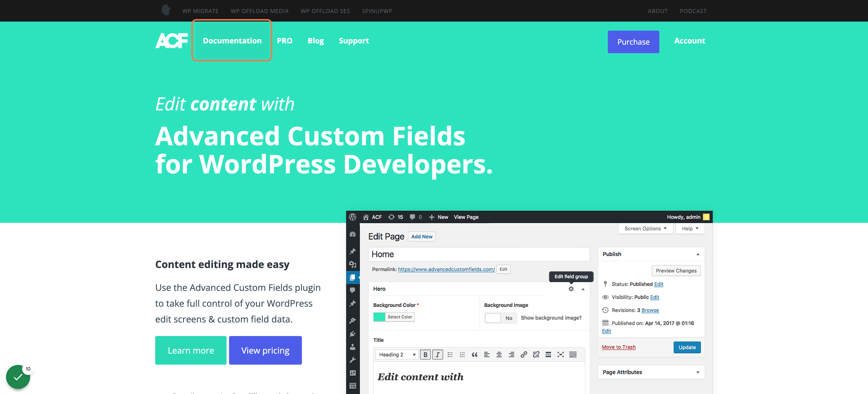Viewport: 868px width, 394px height.
Task: Toggle Bold formatting button
Action: click(425, 355)
